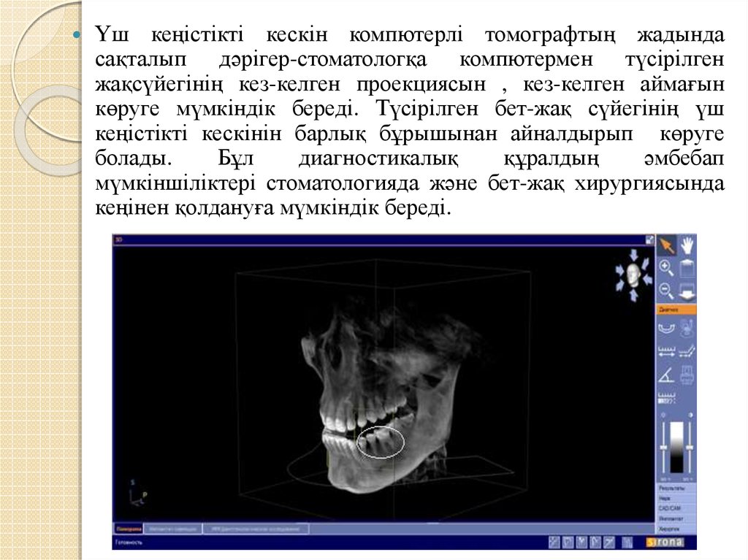Image resolution: width=748 pixels, height=560 pixels.
Task: Click the first status bar tool icon
Action: click(554, 542)
